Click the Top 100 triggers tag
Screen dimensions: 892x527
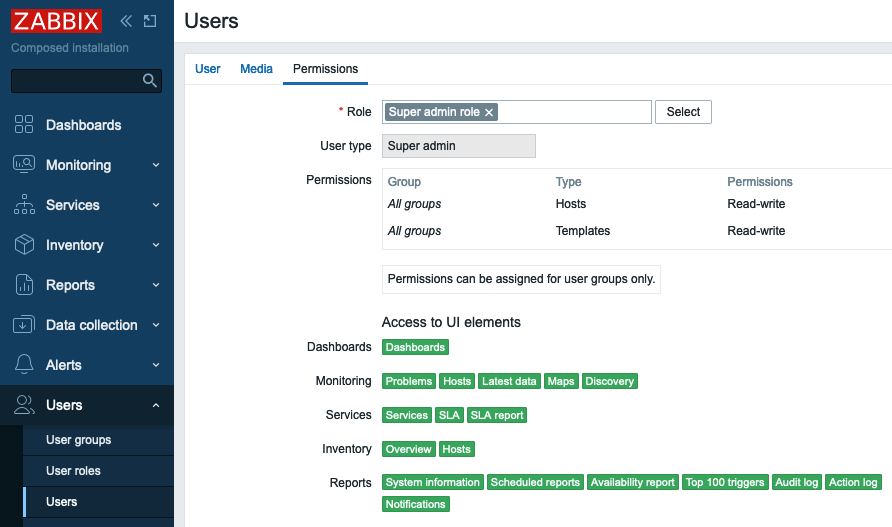coord(725,483)
